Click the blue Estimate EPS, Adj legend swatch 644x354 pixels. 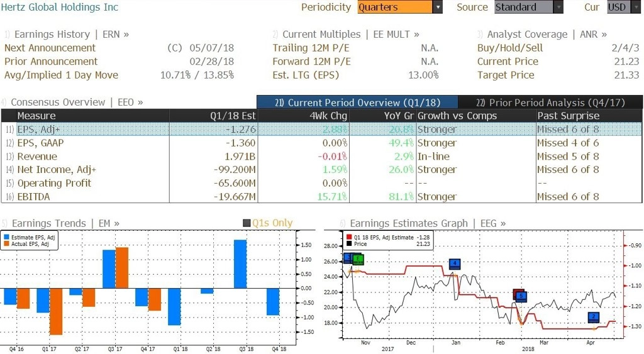6,238
